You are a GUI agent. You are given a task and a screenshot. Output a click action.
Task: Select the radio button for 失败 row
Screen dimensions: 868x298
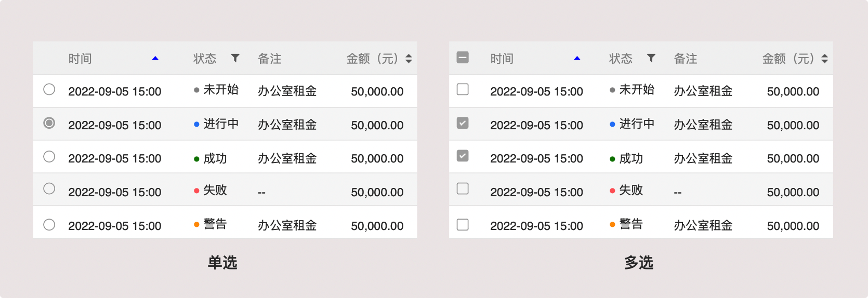pyautogui.click(x=49, y=188)
